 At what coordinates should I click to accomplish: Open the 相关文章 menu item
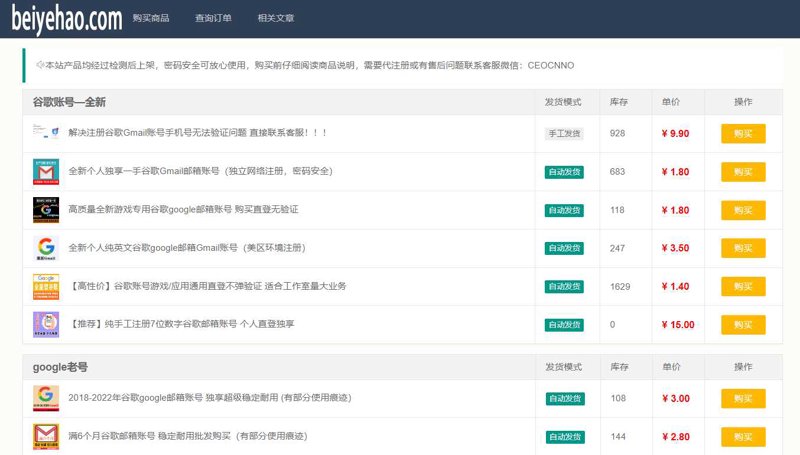click(276, 18)
